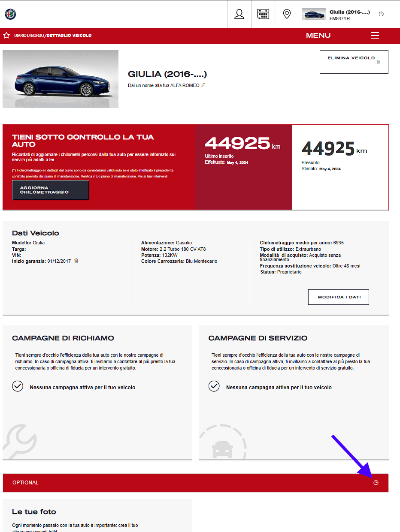400x532 pixels.
Task: Click the checkmark under Campagne di Servizio
Action: click(x=214, y=386)
